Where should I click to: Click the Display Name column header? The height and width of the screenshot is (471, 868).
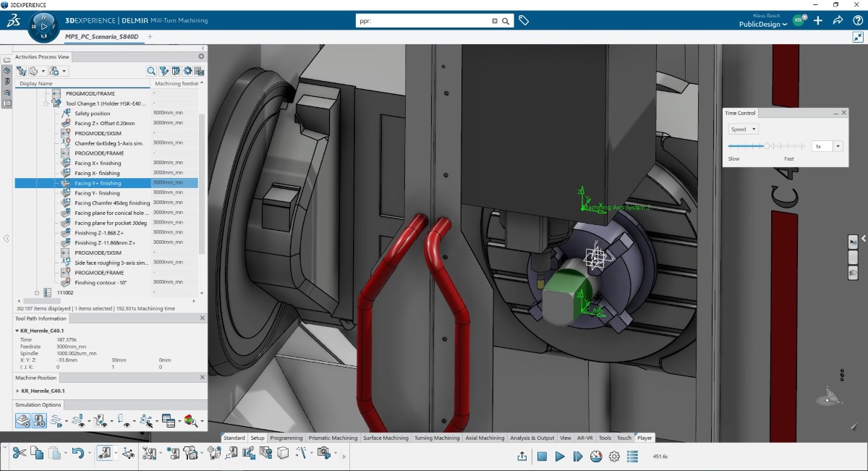[x=83, y=84]
